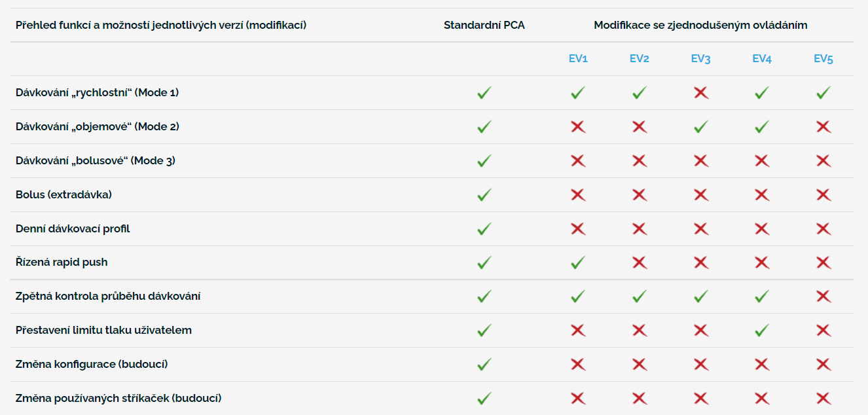The width and height of the screenshot is (868, 415).
Task: Select the EV3 column header
Action: click(x=700, y=59)
